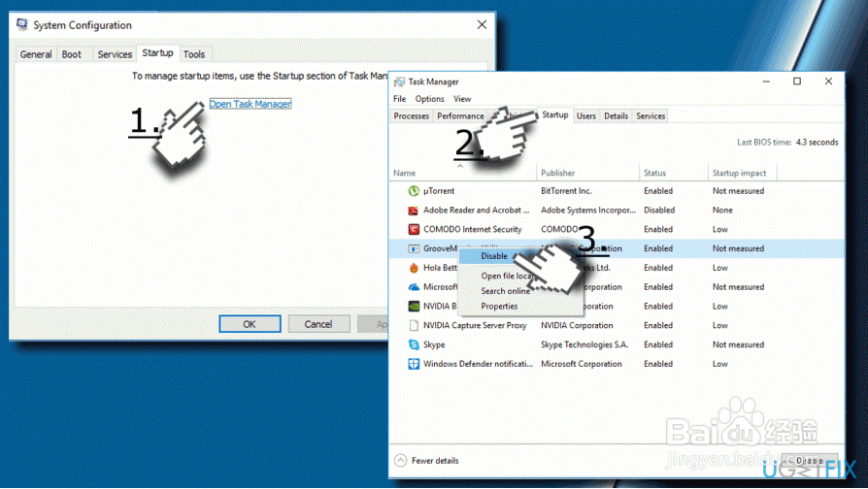Select Windows Defender notification row name
Screen dimensions: 868x489
(478, 364)
